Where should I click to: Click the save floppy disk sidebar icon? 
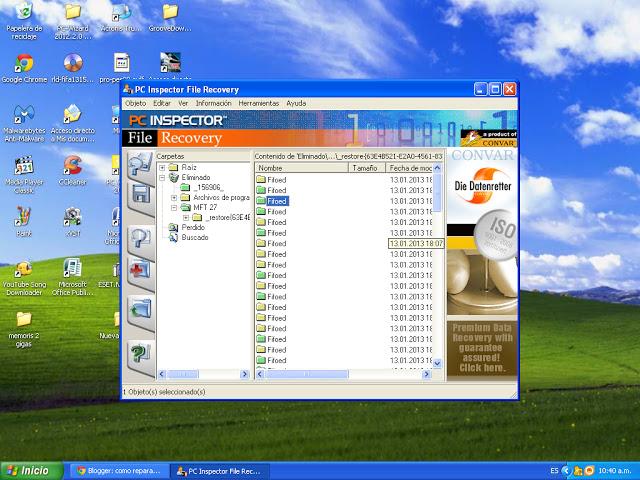[139, 196]
